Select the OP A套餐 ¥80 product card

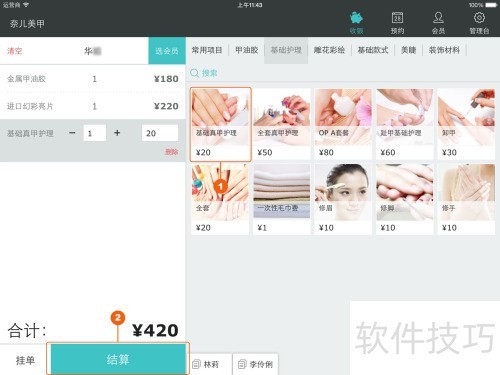point(343,124)
